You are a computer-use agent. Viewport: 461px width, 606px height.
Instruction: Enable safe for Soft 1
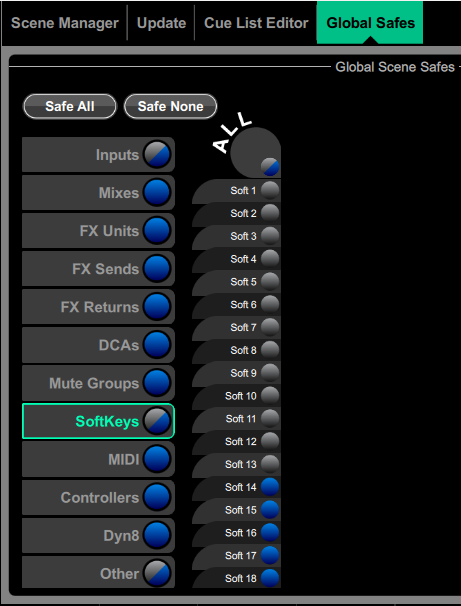click(270, 191)
